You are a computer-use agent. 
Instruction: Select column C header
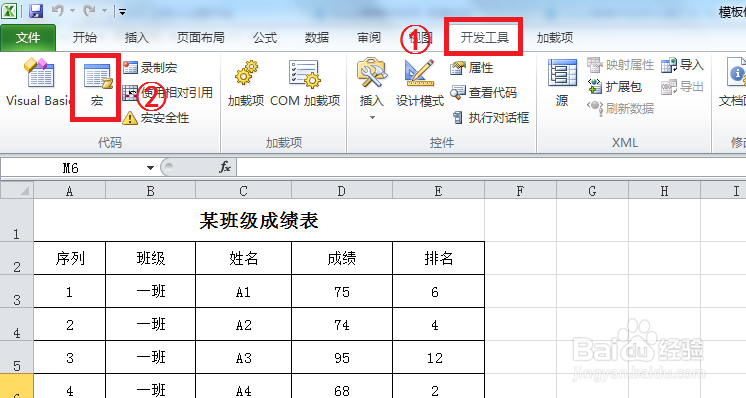click(x=244, y=191)
